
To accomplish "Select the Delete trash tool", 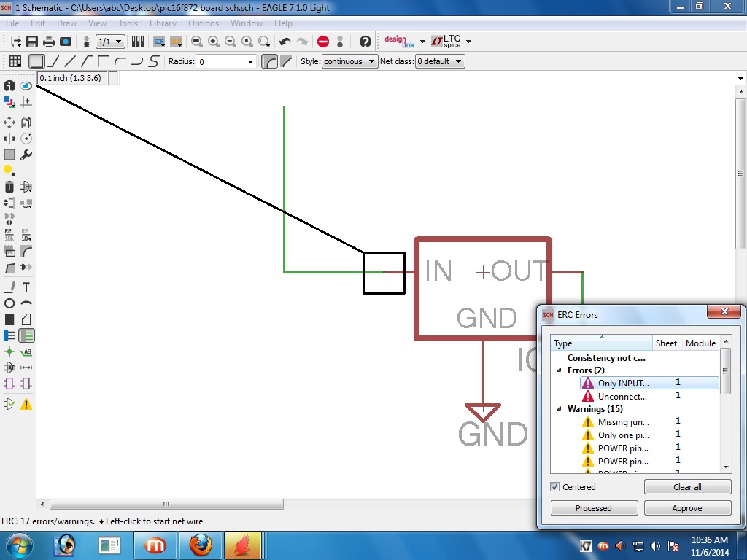I will (9, 187).
